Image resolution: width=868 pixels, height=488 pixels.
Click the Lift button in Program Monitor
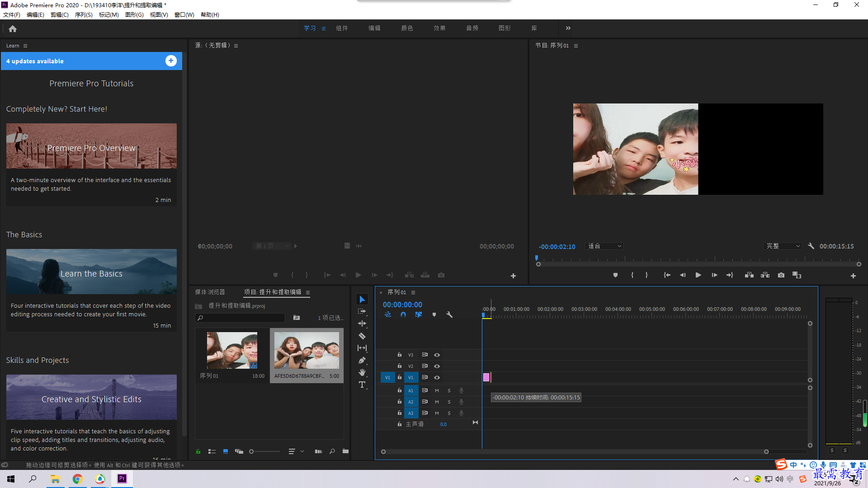coord(749,275)
